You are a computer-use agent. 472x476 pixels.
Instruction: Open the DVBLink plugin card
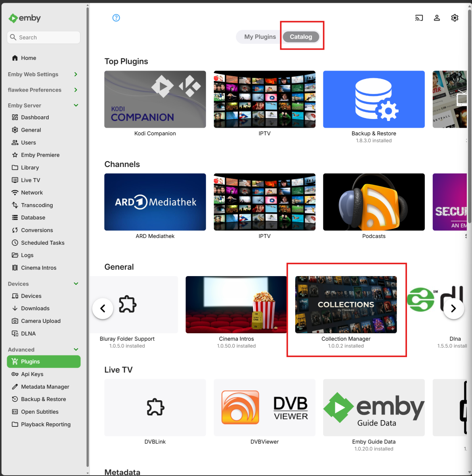[x=155, y=408]
